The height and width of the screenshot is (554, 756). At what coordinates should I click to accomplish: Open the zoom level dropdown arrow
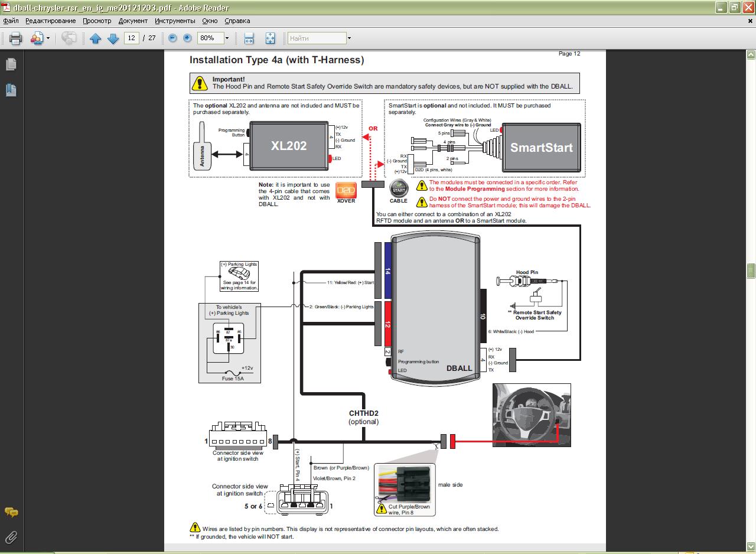[x=226, y=38]
